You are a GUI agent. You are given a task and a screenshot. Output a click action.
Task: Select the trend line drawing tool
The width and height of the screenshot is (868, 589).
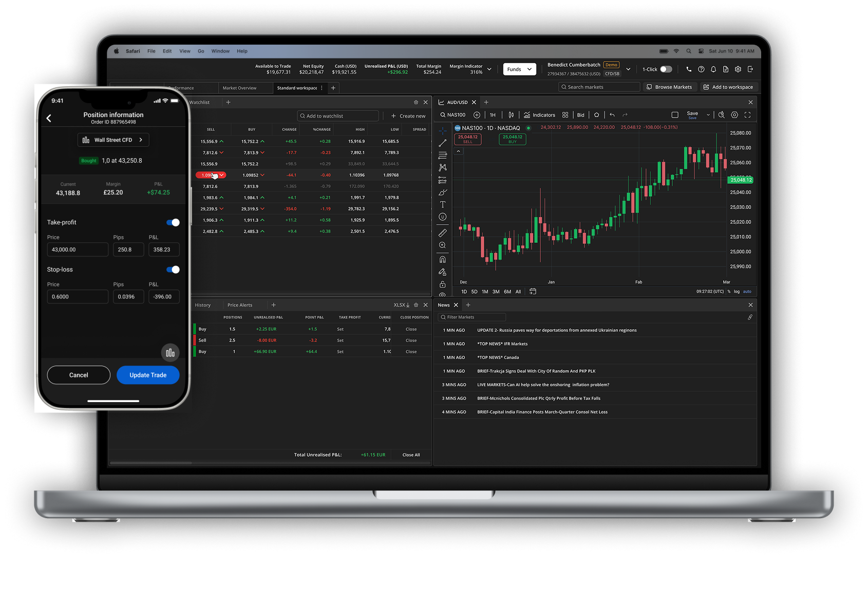pos(442,143)
